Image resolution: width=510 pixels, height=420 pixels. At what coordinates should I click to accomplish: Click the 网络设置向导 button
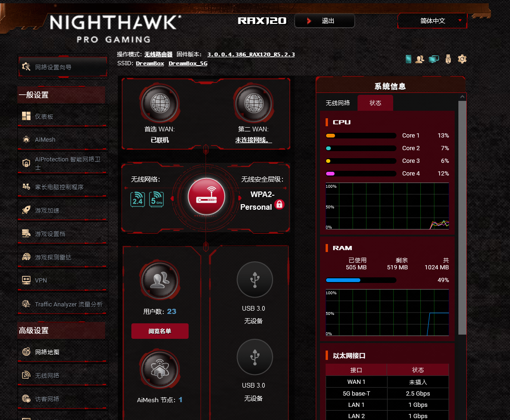tap(62, 67)
